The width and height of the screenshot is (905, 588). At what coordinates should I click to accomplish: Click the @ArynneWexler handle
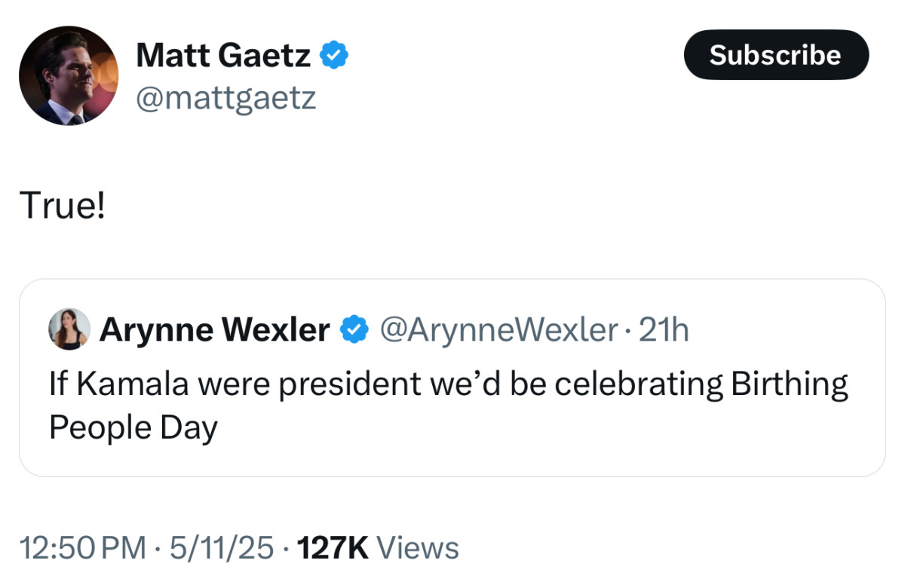(x=499, y=329)
